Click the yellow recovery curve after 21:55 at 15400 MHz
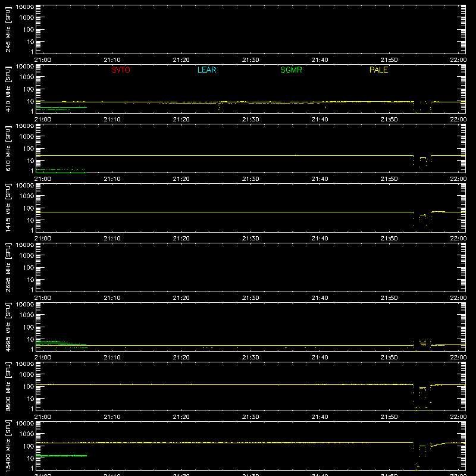The image size is (476, 476). pyautogui.click(x=439, y=444)
